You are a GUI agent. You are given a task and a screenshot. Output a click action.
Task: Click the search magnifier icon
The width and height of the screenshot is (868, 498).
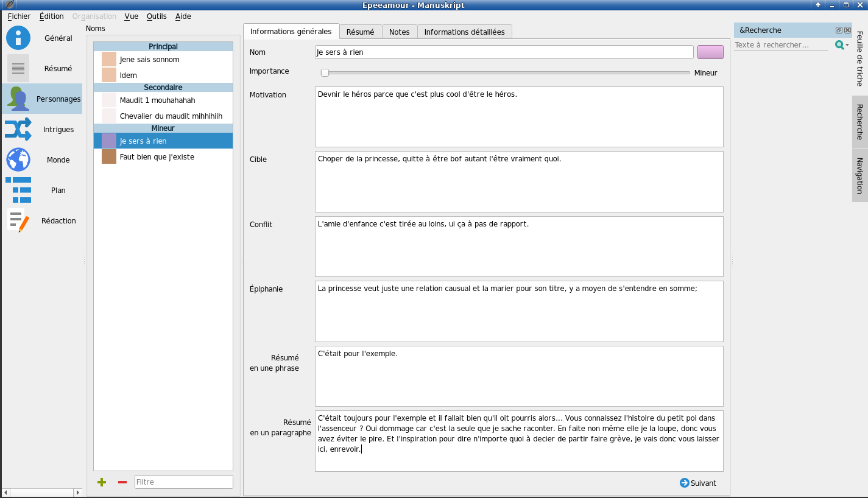[839, 45]
